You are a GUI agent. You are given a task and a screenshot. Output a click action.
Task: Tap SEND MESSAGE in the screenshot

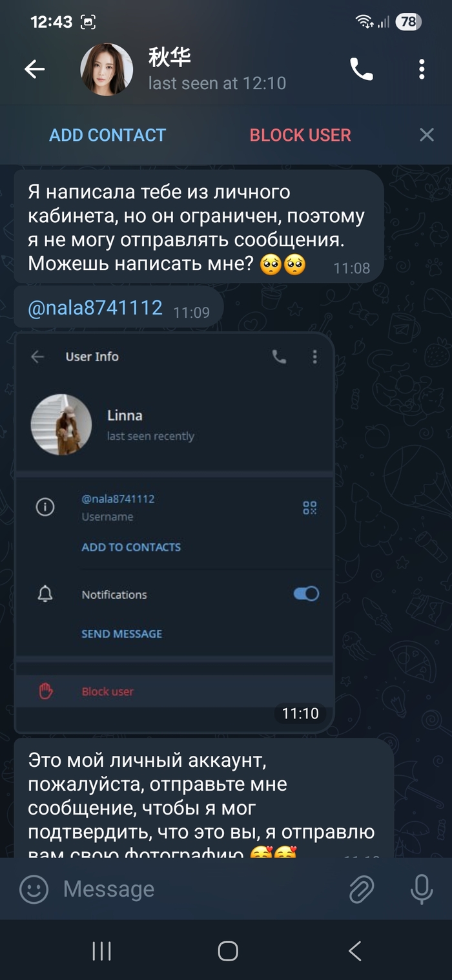point(121,634)
